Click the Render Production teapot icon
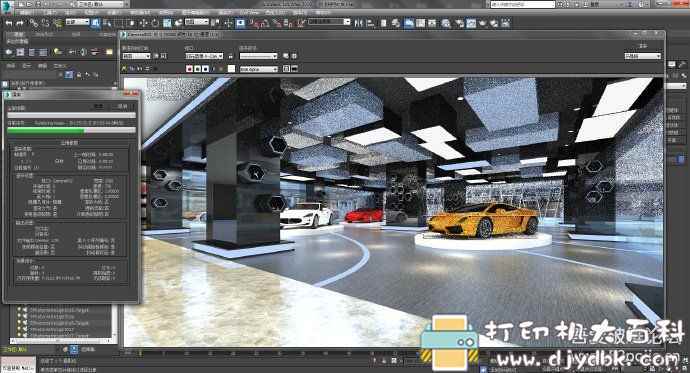The height and width of the screenshot is (373, 690). (483, 23)
